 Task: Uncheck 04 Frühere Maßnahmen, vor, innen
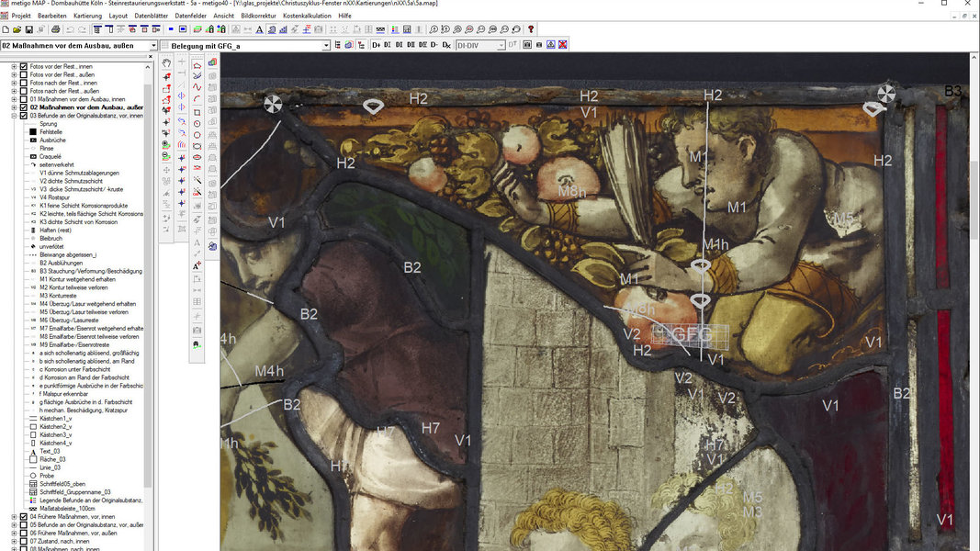coord(24,517)
